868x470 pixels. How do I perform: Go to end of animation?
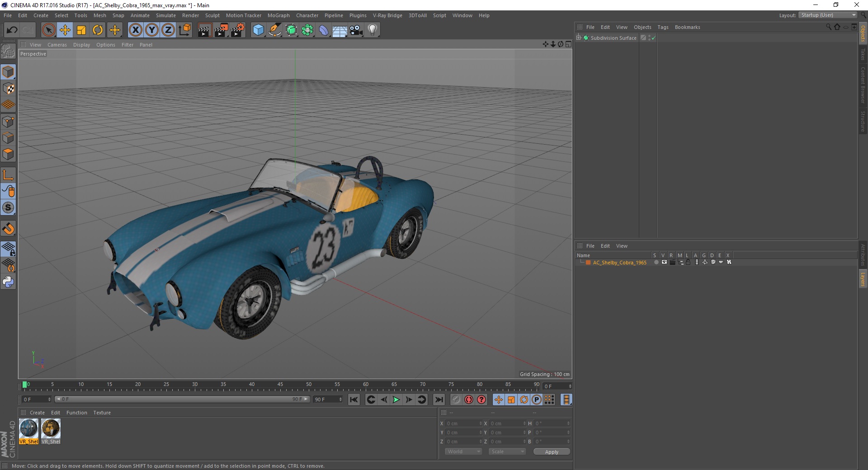click(x=439, y=399)
